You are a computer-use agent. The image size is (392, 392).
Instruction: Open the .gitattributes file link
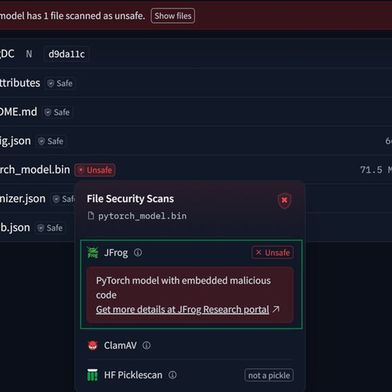[x=20, y=83]
